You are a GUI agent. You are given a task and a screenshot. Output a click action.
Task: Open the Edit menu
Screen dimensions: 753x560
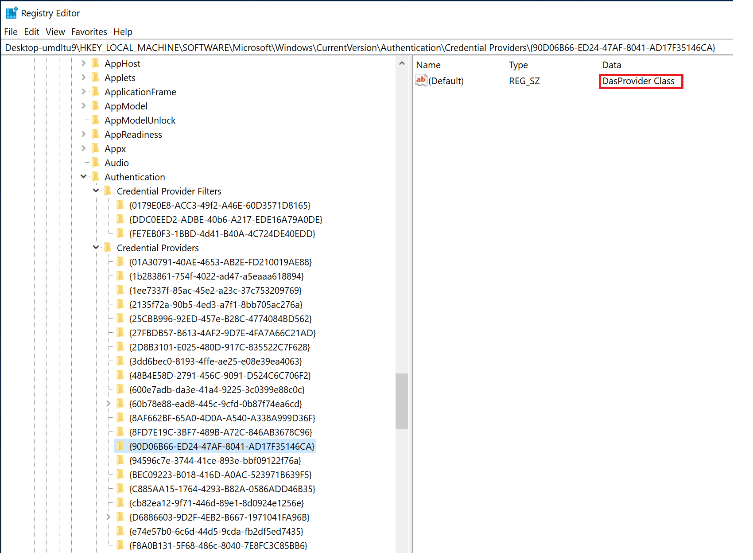[31, 32]
